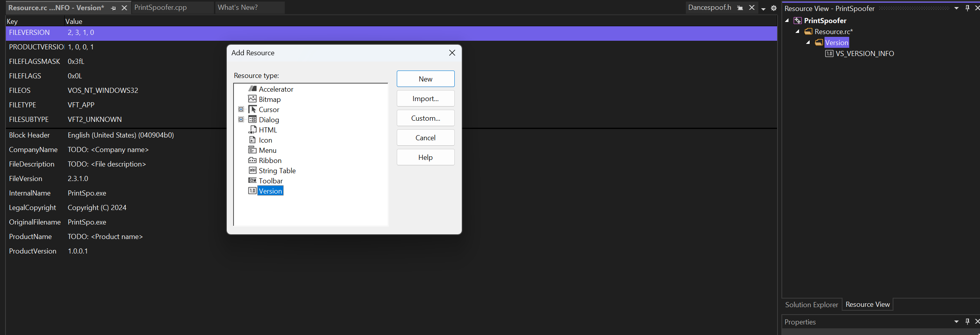Open the settings gear in tab bar
The image size is (980, 335).
774,8
